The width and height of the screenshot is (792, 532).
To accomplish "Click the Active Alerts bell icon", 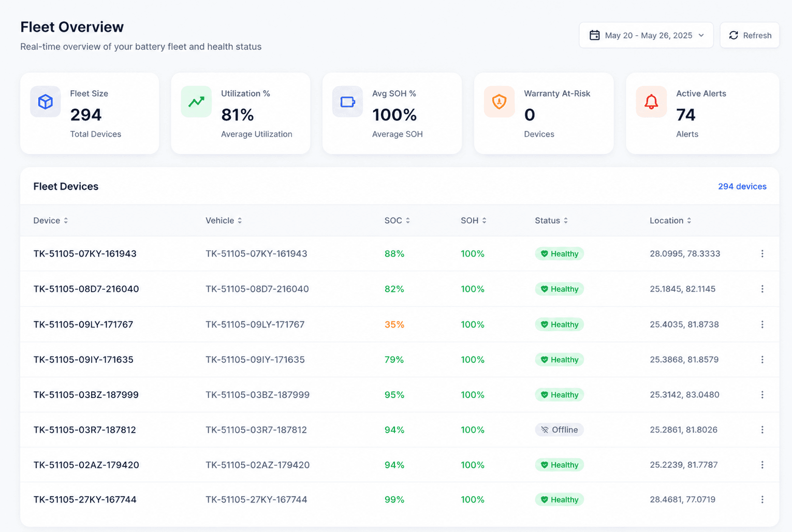I will [x=651, y=101].
